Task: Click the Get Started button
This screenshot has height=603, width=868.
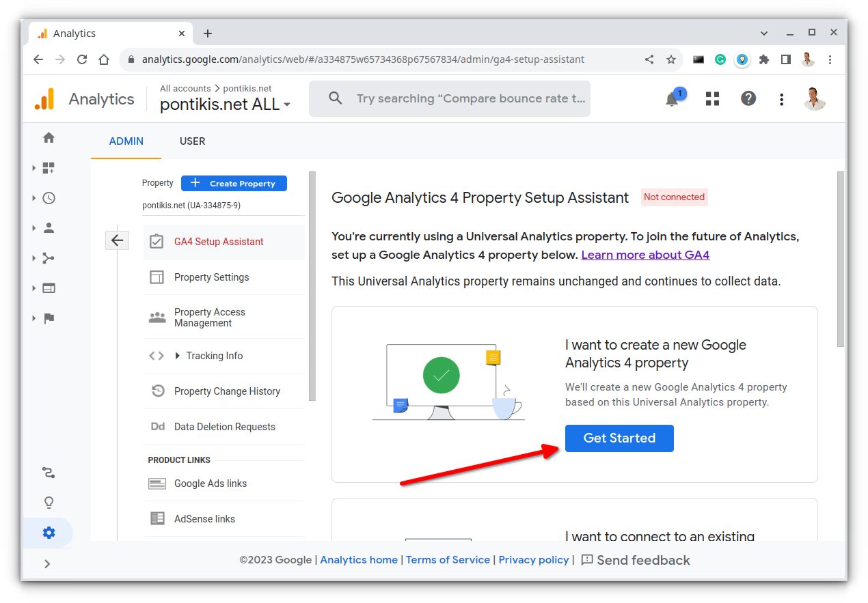Action: point(619,438)
